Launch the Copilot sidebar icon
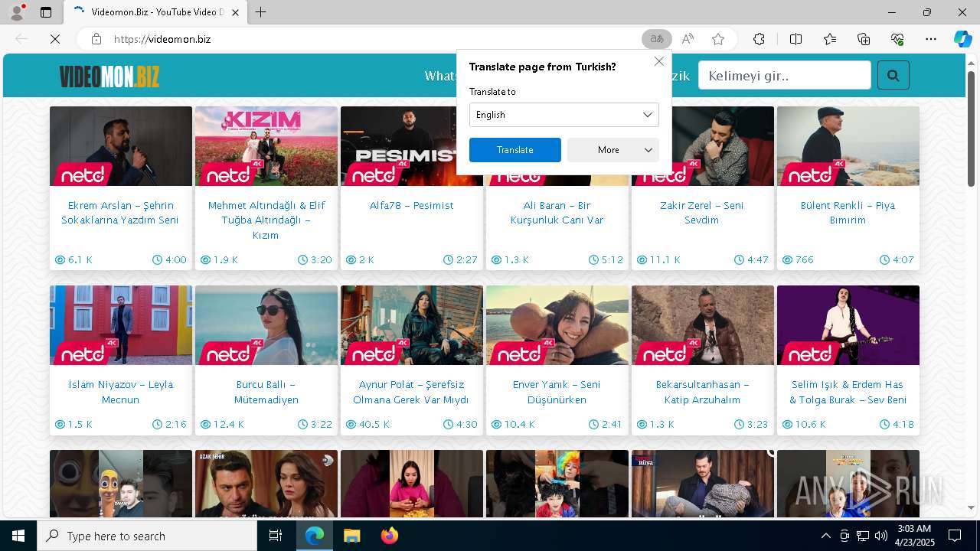The image size is (980, 551). (962, 39)
